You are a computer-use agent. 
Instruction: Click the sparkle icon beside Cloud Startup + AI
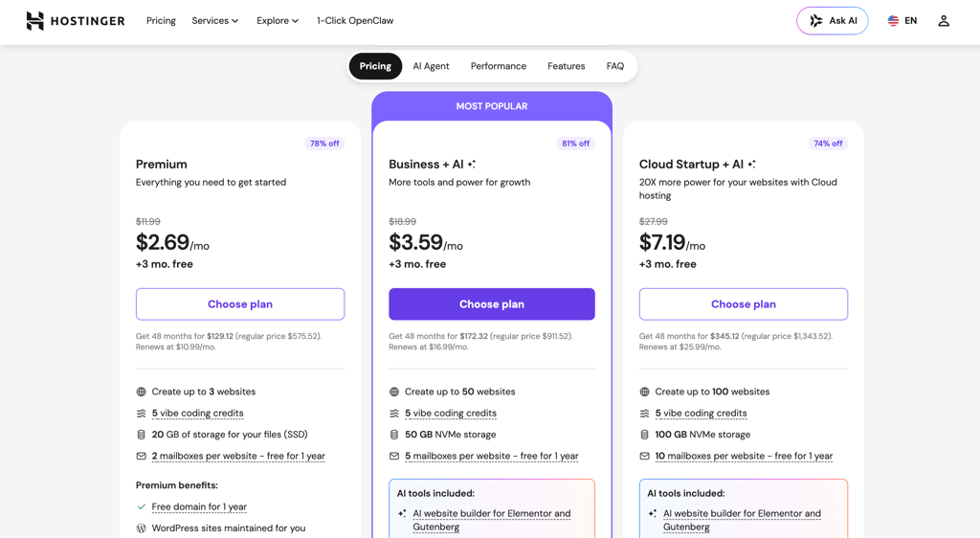point(751,165)
